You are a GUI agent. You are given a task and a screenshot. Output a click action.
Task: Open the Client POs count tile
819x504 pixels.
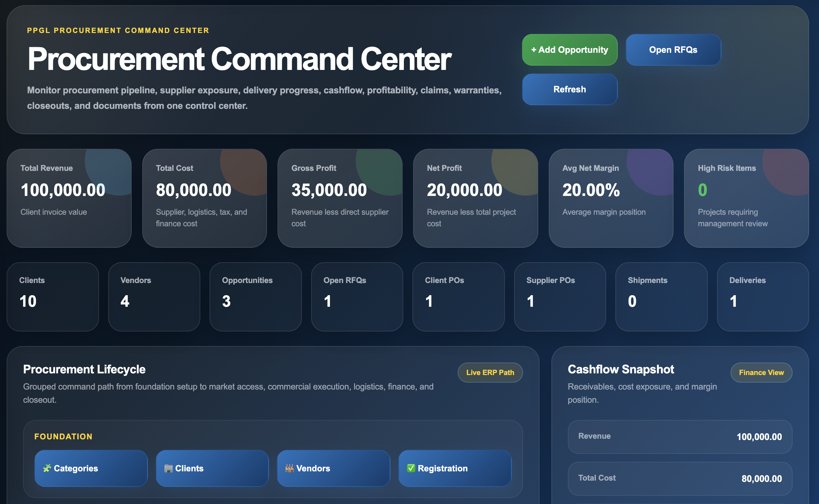point(459,297)
